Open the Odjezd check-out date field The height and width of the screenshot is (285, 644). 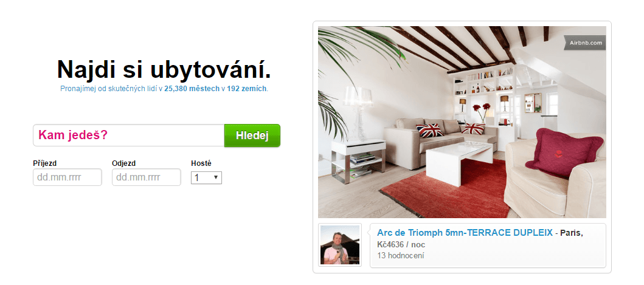146,177
